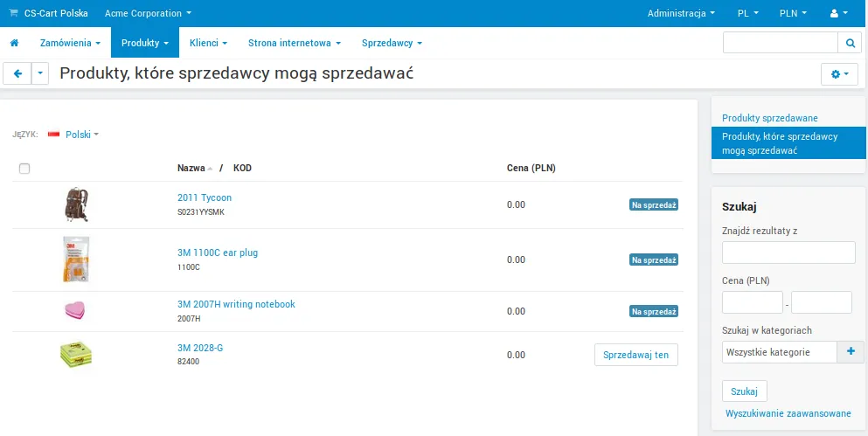This screenshot has height=436, width=868.
Task: Open the Administracja dropdown
Action: 681,13
